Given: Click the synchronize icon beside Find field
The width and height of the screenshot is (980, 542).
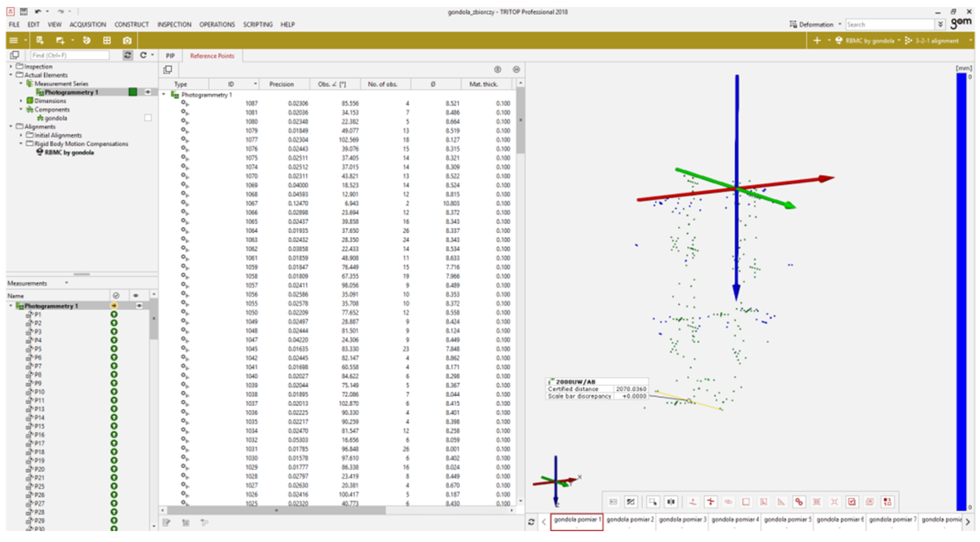Looking at the screenshot, I should (x=127, y=55).
